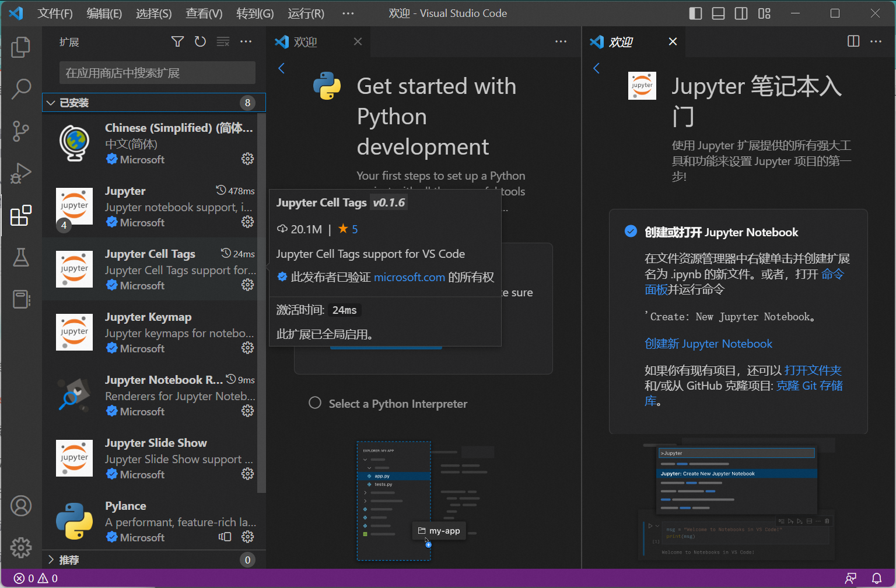The image size is (896, 588).
Task: Open the Jupyter notebook sidebar view icon
Action: point(21,299)
